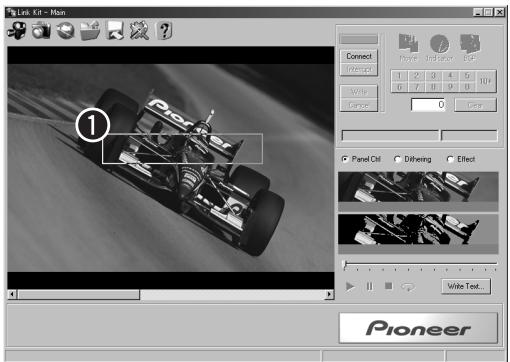Click the main race car image preview
This screenshot has height=362, width=510.
pyautogui.click(x=171, y=168)
